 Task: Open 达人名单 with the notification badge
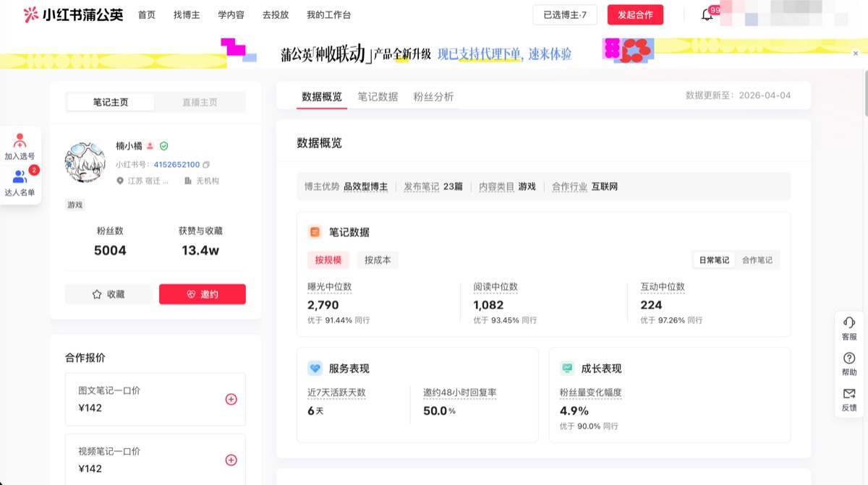20,182
